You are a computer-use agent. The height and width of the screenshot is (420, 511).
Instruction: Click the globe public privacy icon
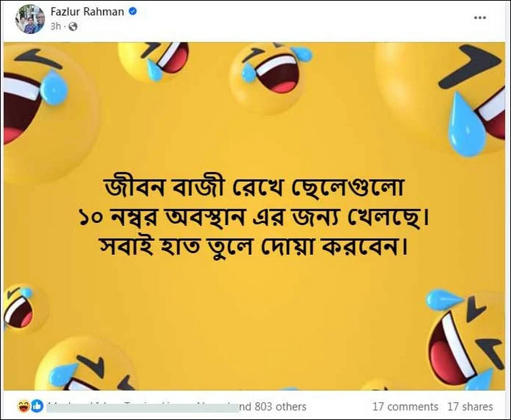(x=73, y=27)
